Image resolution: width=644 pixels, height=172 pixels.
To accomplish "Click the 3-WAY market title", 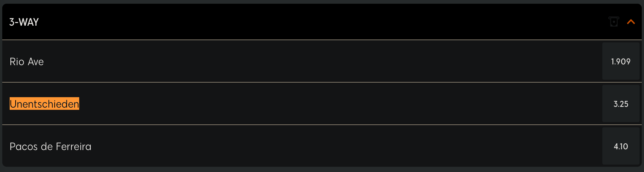I will click(24, 22).
